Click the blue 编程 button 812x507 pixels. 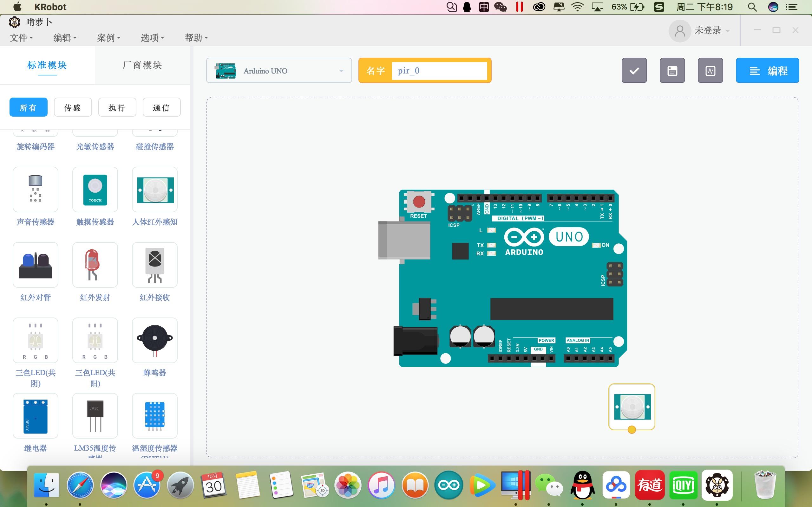click(x=767, y=71)
